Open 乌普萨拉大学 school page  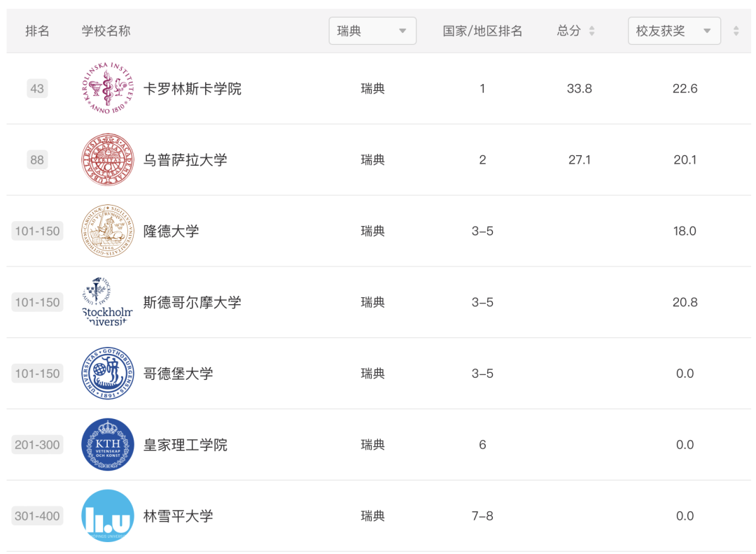[185, 160]
